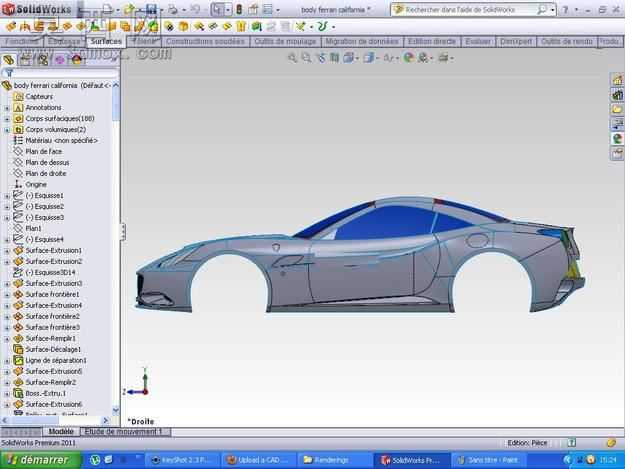Image resolution: width=625 pixels, height=469 pixels.
Task: Click the Revolved Surface tool icon
Action: pos(25,27)
